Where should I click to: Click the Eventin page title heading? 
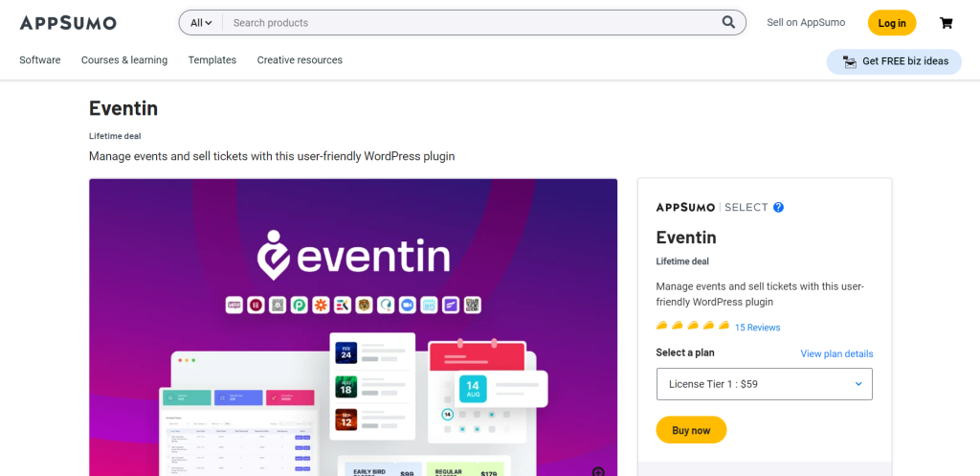pos(123,108)
